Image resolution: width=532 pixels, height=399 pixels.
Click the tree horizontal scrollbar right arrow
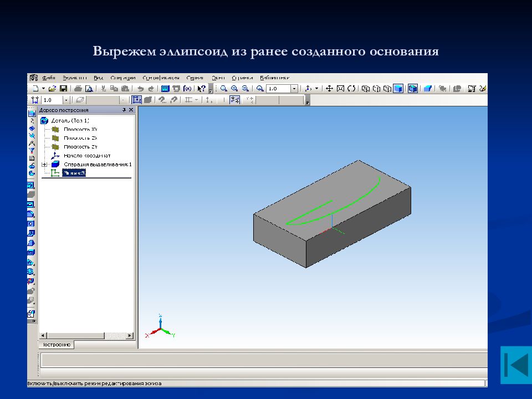(x=130, y=336)
